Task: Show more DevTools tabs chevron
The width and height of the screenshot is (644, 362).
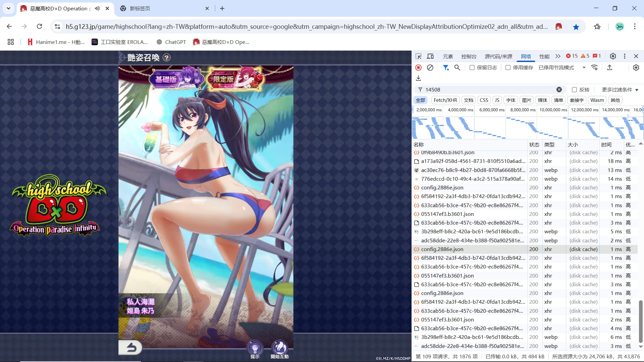Action: tap(558, 56)
